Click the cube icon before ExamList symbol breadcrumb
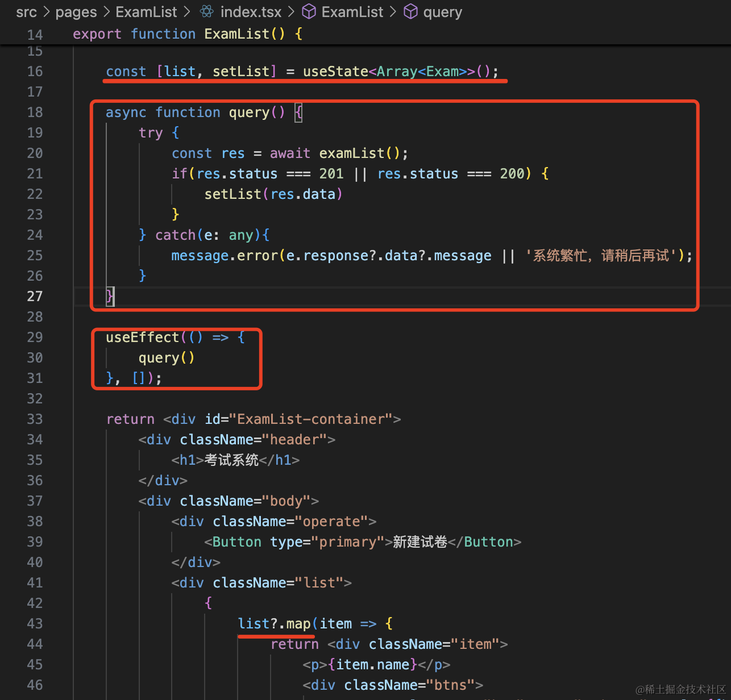 [309, 12]
